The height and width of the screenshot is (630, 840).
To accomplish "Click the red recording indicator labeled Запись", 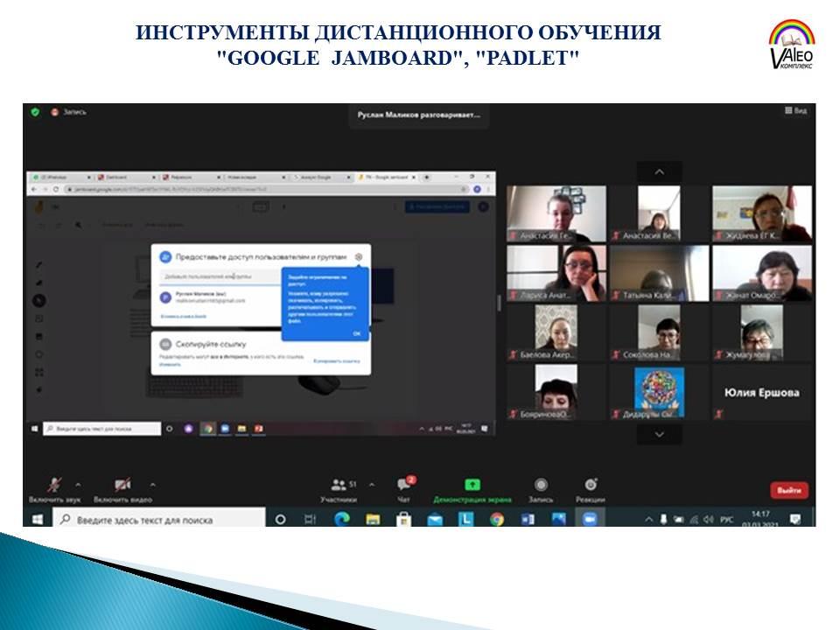I will 68,112.
